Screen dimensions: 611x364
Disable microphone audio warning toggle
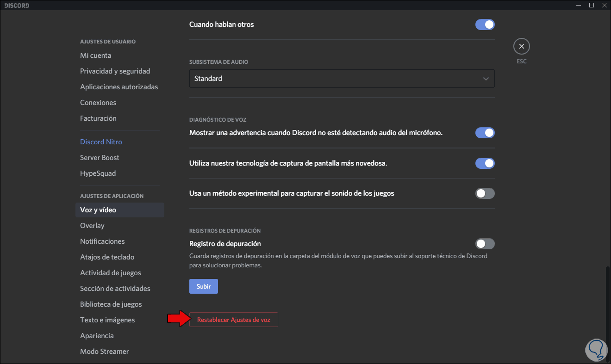[x=485, y=133]
